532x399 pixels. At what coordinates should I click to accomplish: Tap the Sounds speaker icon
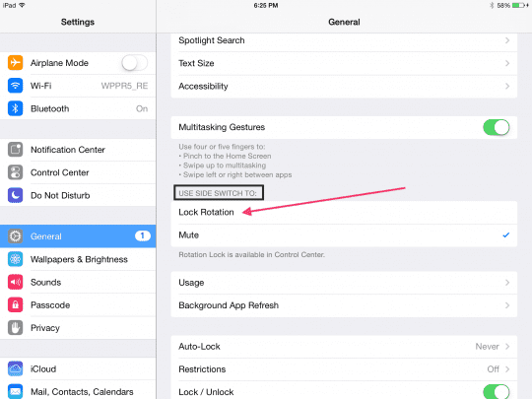coord(15,282)
